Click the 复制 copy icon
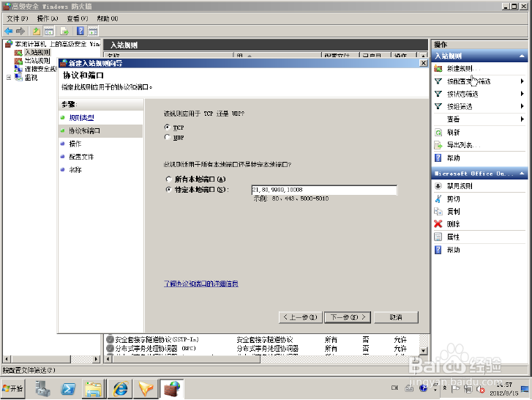Image resolution: width=532 pixels, height=400 pixels. (438, 211)
